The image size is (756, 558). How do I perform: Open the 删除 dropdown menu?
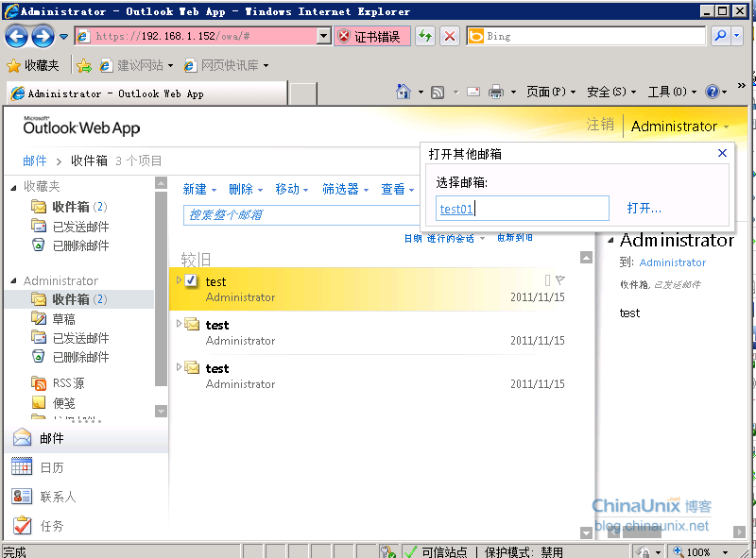(x=246, y=190)
